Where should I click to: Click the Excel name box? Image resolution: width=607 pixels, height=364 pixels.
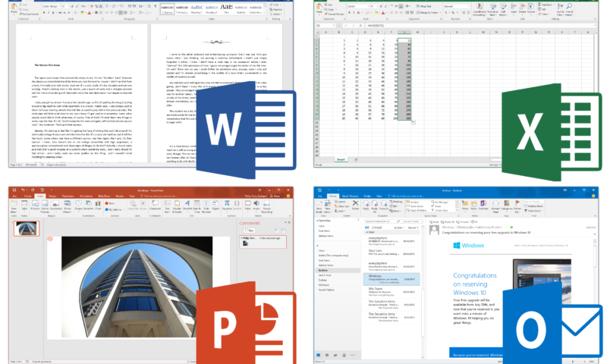[x=326, y=25]
